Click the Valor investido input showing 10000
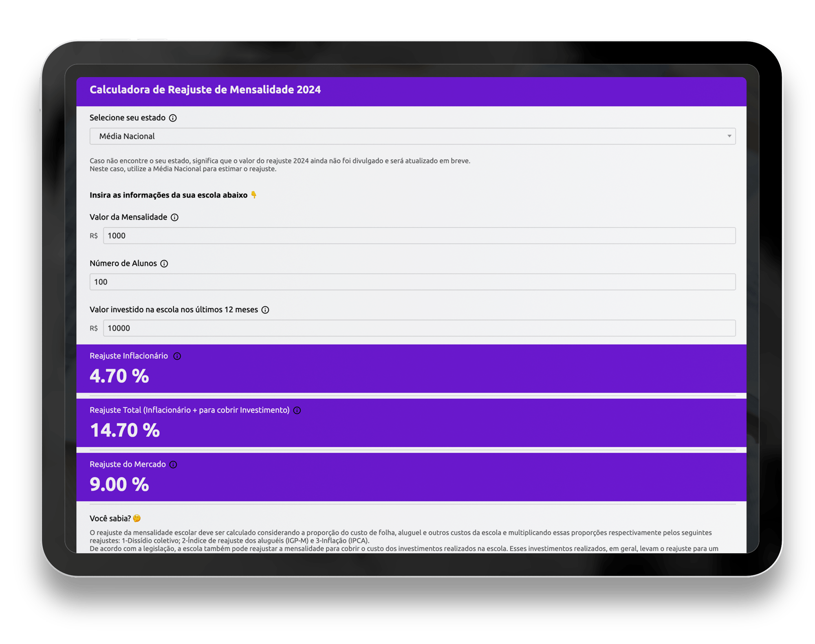The width and height of the screenshot is (815, 644). click(x=419, y=328)
